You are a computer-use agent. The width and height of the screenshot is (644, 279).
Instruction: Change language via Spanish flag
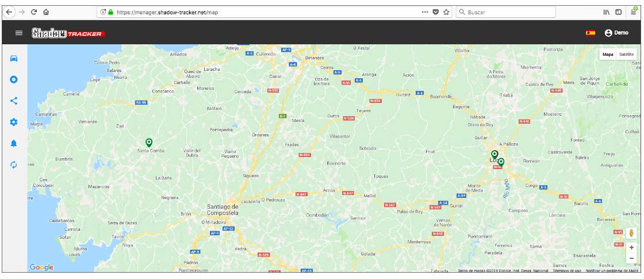point(591,33)
